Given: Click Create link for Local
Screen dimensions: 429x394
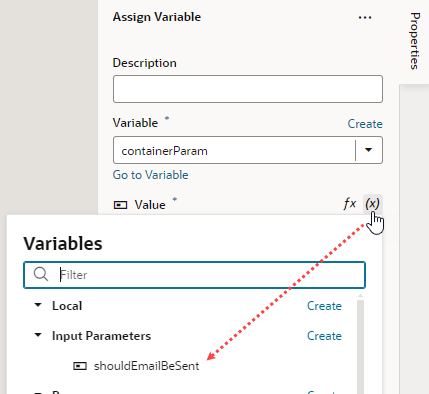Looking at the screenshot, I should click(x=324, y=306).
